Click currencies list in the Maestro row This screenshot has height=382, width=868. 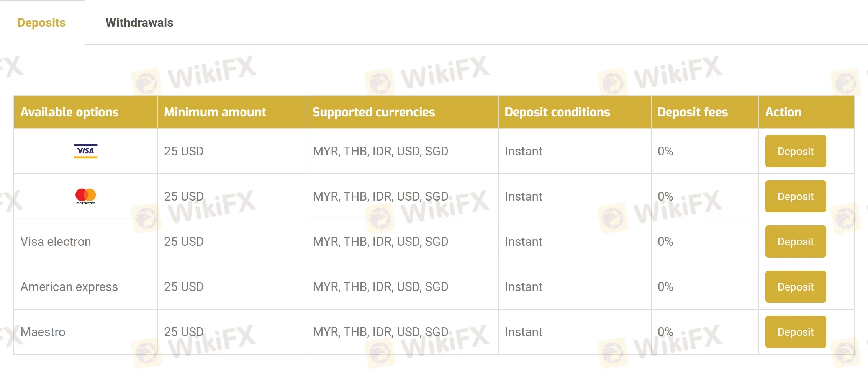(x=380, y=332)
